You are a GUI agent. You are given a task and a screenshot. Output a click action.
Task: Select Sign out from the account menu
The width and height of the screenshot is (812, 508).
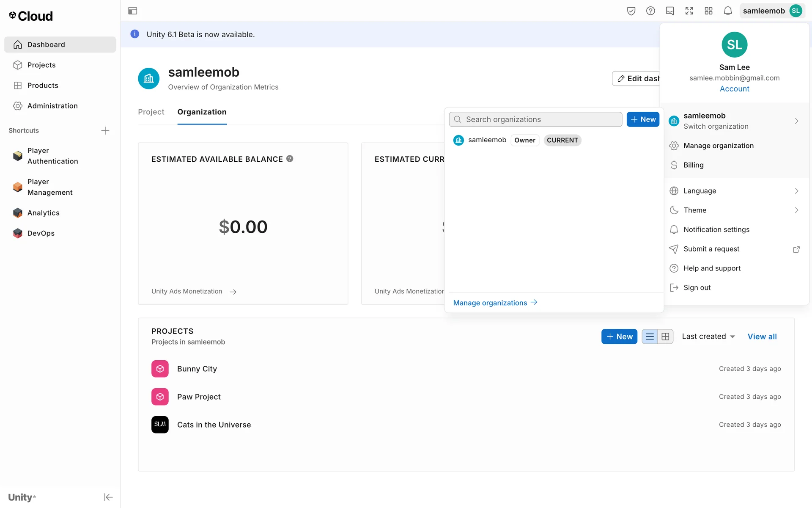[697, 288]
